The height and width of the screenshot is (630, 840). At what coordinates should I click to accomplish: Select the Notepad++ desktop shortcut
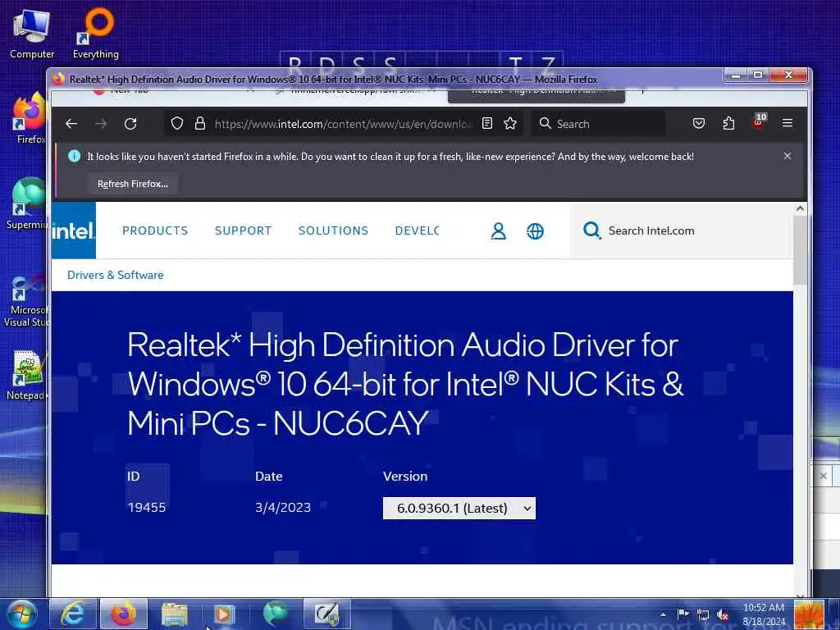(27, 375)
